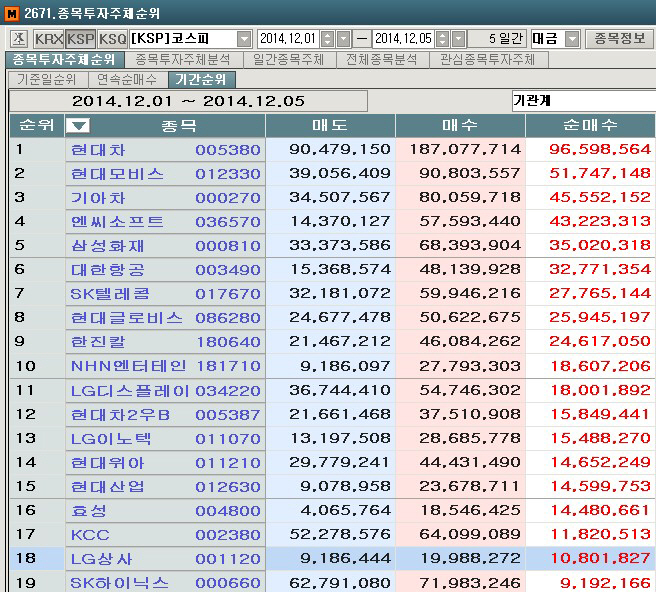Switch to 관심종목투자주체 tab

coord(488,60)
